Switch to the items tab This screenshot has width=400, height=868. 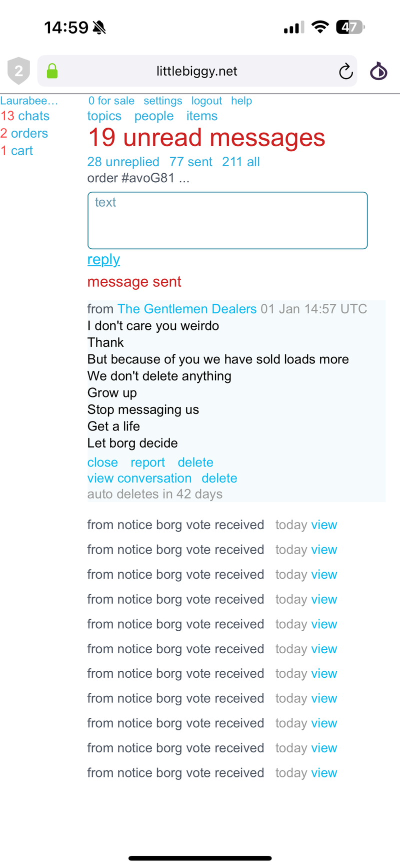coord(202,116)
